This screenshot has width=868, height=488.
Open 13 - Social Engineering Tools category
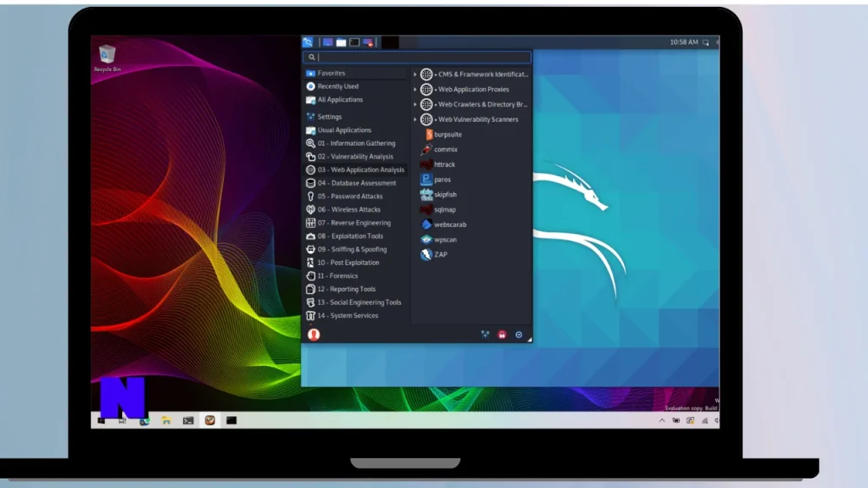355,302
